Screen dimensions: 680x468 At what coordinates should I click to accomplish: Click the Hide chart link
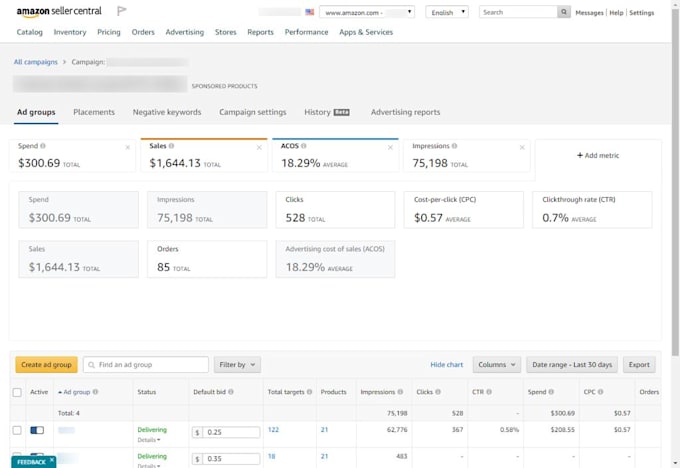click(x=447, y=365)
